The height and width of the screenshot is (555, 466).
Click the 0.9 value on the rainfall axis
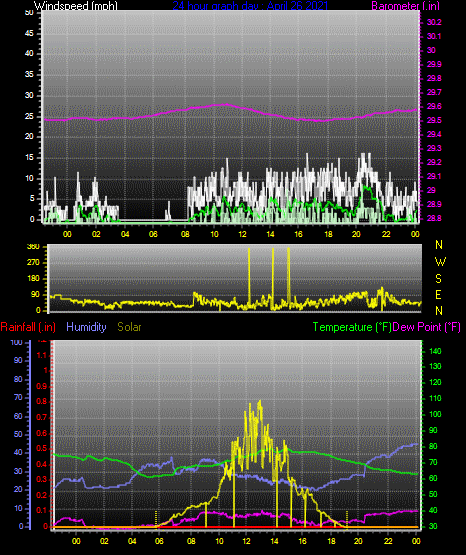click(x=42, y=387)
